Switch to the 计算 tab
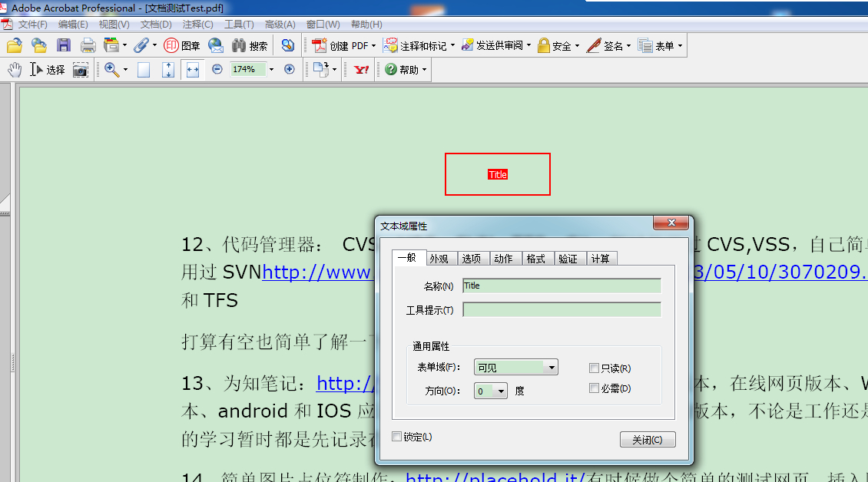The image size is (868, 482). [600, 259]
